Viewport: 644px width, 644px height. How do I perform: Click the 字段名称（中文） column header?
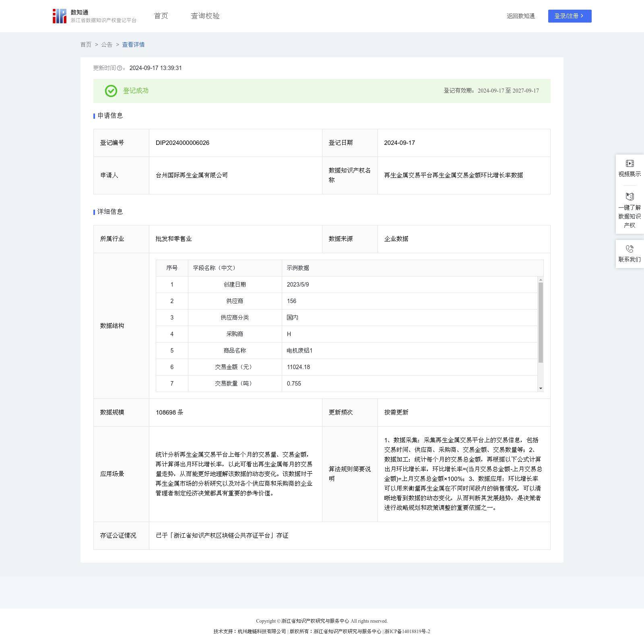click(235, 268)
